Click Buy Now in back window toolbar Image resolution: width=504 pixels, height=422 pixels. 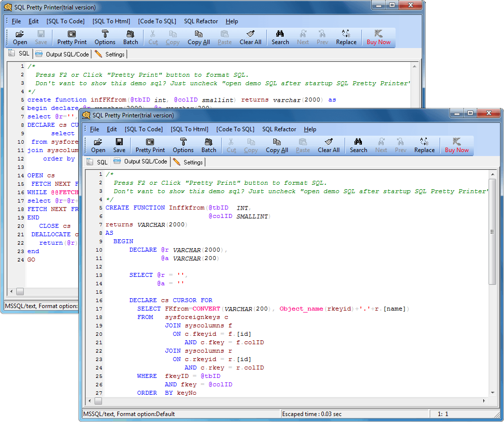tap(379, 37)
